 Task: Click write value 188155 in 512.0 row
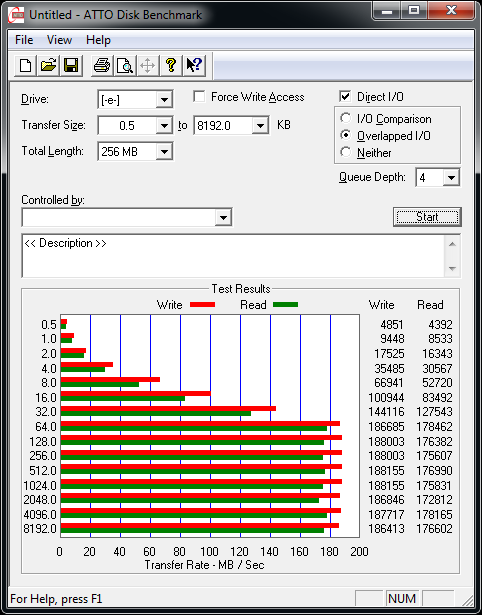pyautogui.click(x=386, y=470)
